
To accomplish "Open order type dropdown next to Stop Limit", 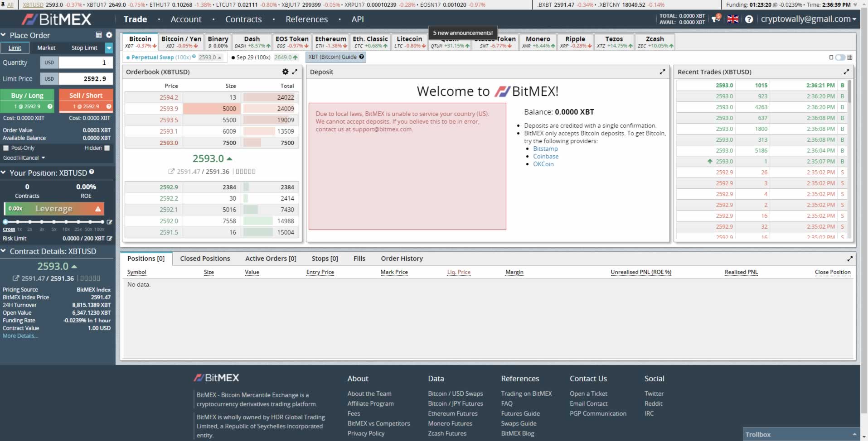I will point(109,48).
